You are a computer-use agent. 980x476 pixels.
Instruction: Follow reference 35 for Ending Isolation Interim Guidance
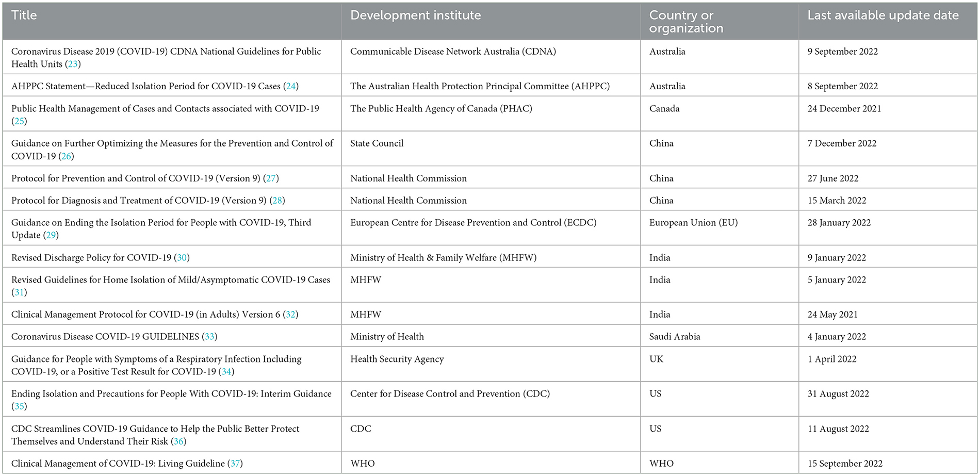(19, 406)
